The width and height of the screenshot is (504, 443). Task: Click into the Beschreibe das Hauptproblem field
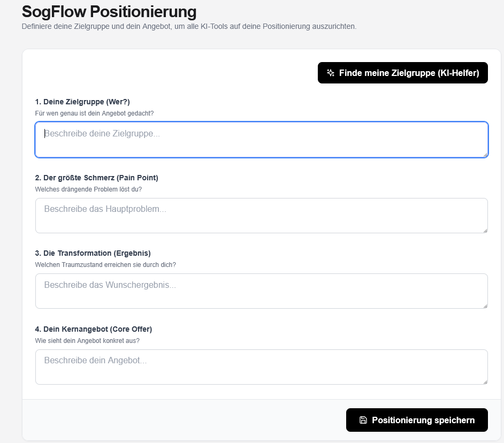(262, 216)
